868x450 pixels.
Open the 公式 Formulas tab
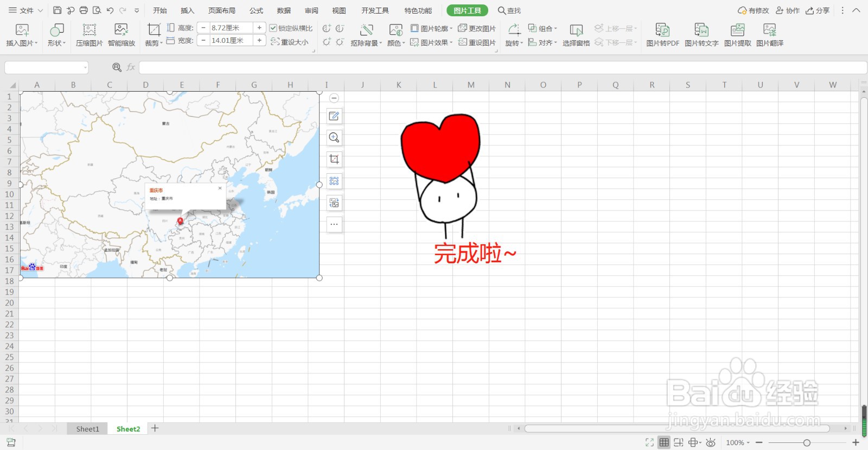257,10
